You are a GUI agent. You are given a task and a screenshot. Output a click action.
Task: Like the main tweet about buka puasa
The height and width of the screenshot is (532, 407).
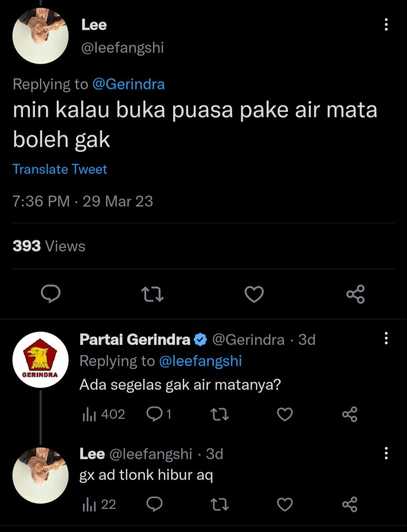click(254, 294)
